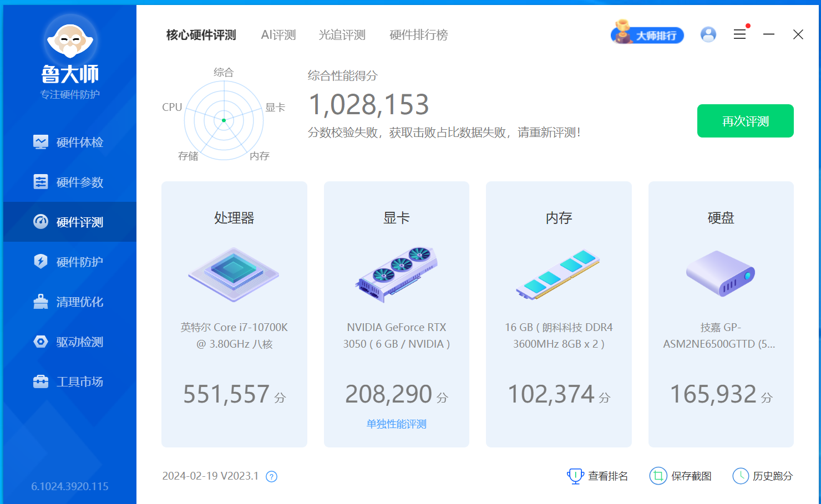Open the hamburger menu icon
The width and height of the screenshot is (821, 504).
(x=739, y=34)
